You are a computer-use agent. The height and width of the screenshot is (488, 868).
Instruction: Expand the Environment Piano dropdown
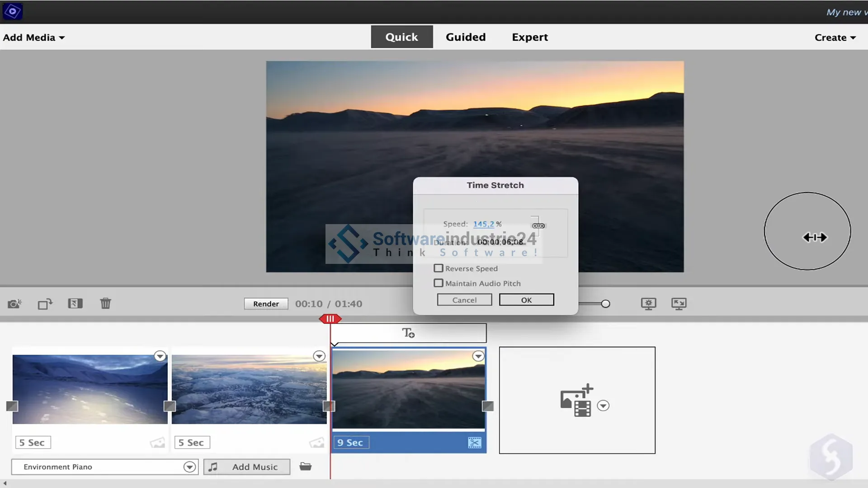pyautogui.click(x=189, y=467)
